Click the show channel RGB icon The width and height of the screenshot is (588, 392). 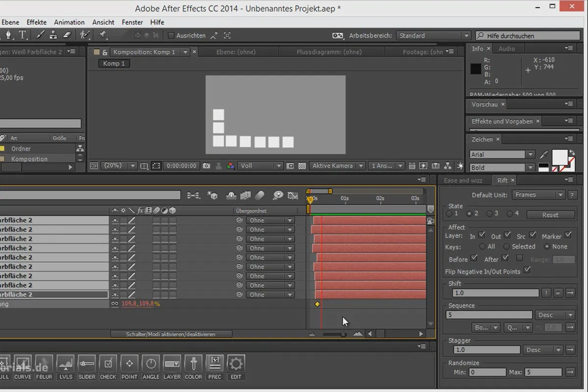(231, 166)
